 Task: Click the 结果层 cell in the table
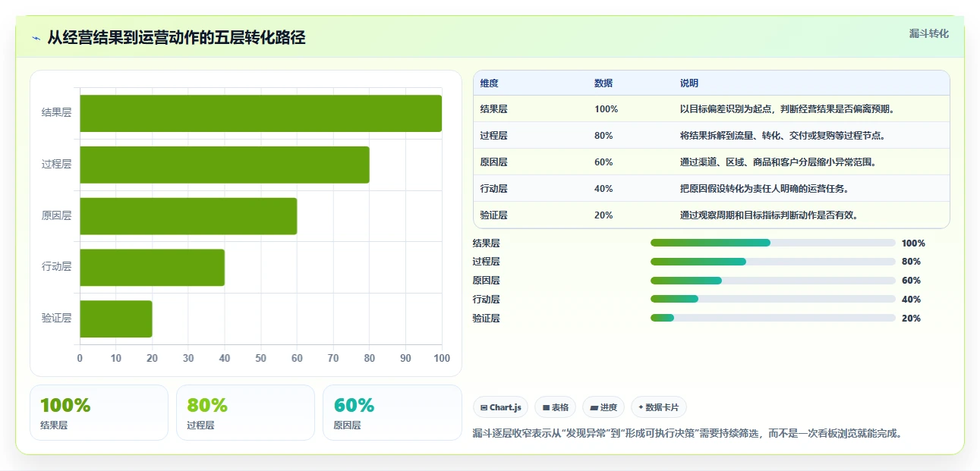(x=493, y=109)
